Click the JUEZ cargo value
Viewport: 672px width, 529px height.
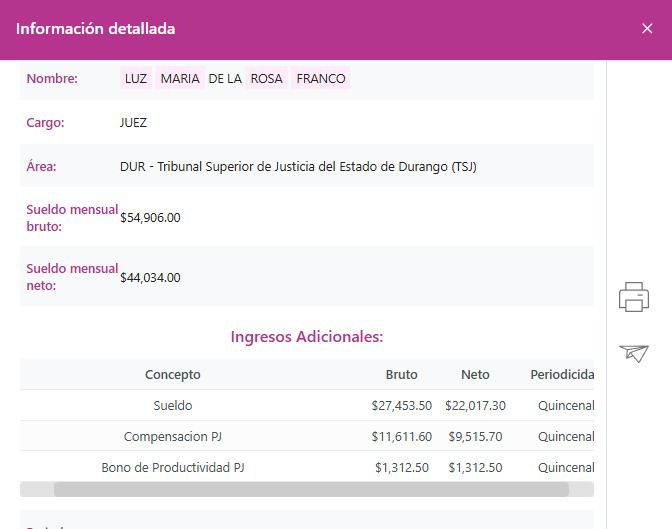[x=133, y=123]
